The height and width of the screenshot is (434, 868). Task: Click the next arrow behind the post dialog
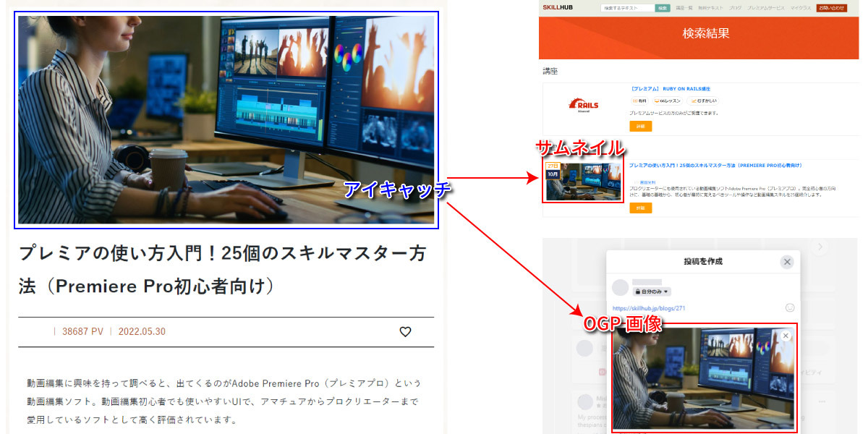pyautogui.click(x=820, y=248)
